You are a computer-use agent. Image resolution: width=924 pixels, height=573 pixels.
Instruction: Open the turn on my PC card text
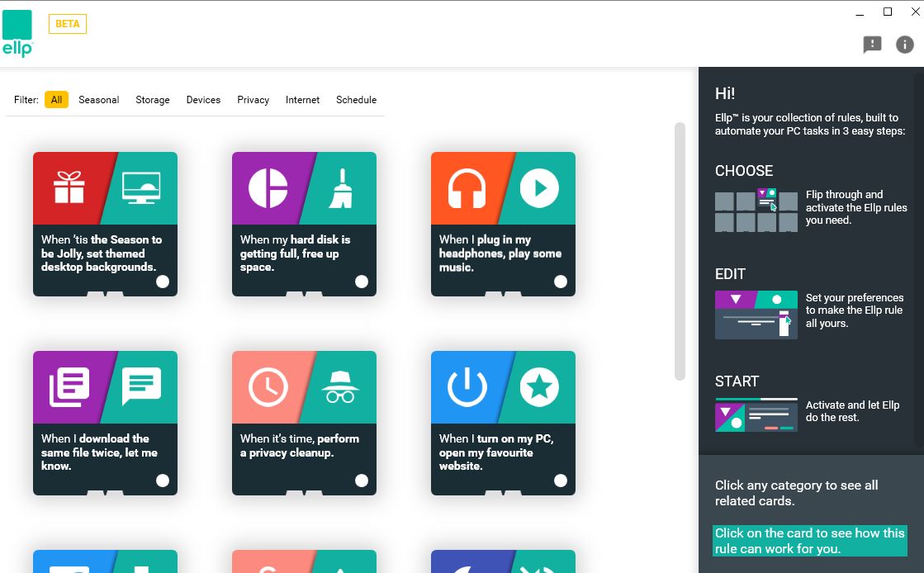(x=495, y=452)
